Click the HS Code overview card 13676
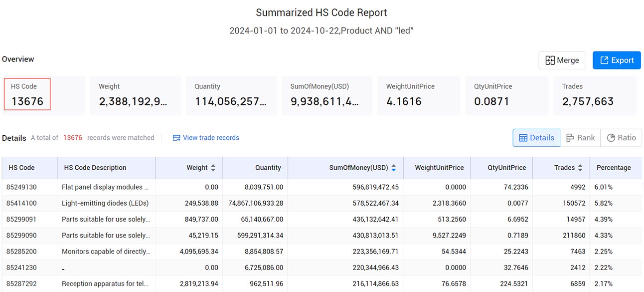644x292 pixels. coord(27,94)
